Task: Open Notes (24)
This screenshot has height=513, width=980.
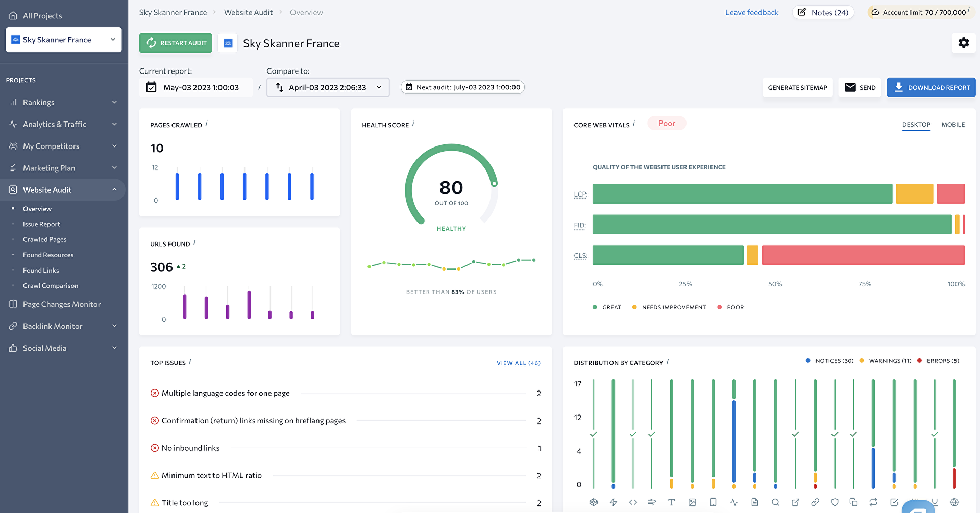Action: pos(823,12)
